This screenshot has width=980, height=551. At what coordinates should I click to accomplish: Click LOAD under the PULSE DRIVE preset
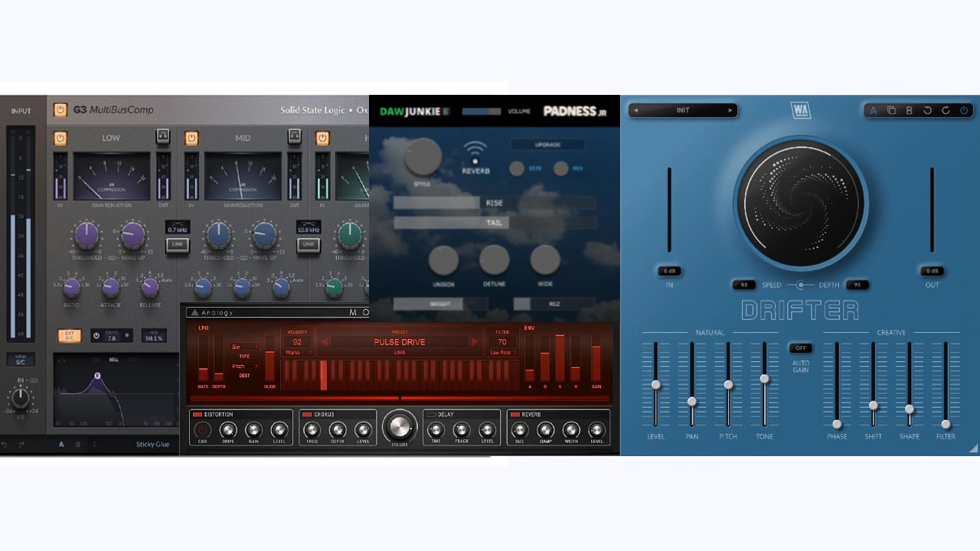[400, 351]
